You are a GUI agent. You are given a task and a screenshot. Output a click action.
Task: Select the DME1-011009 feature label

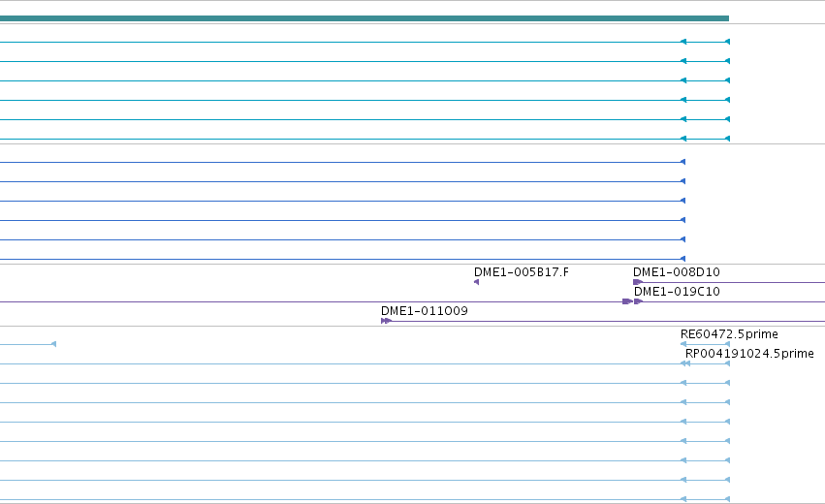(424, 311)
